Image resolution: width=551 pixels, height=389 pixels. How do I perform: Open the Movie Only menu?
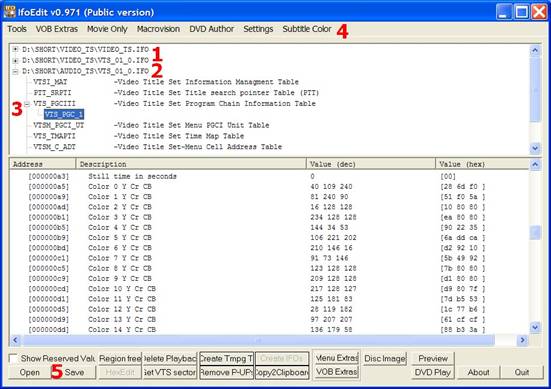tap(107, 29)
